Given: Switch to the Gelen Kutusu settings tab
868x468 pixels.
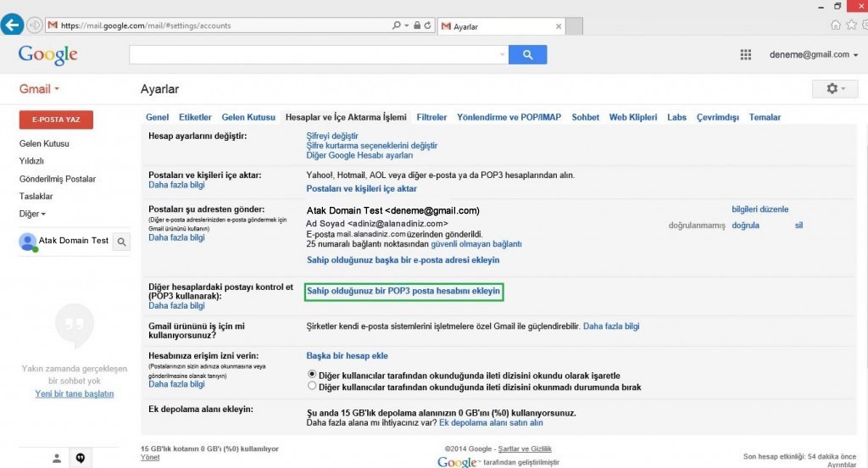Looking at the screenshot, I should click(x=248, y=117).
